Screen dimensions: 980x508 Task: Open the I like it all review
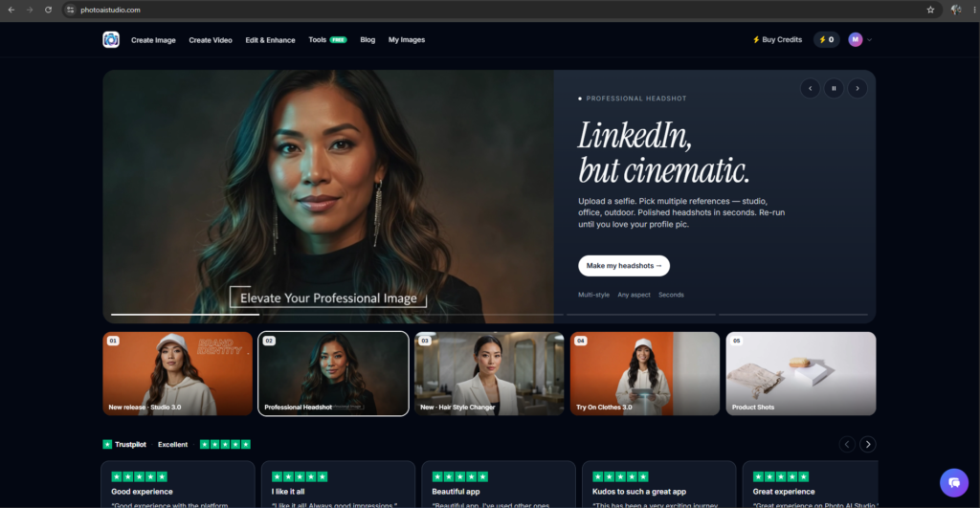[x=338, y=484]
